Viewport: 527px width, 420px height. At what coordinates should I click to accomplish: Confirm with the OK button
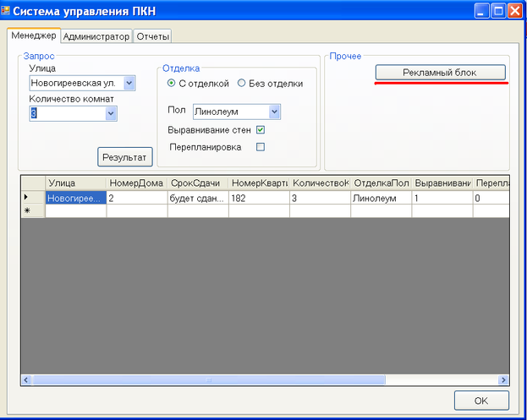(481, 401)
